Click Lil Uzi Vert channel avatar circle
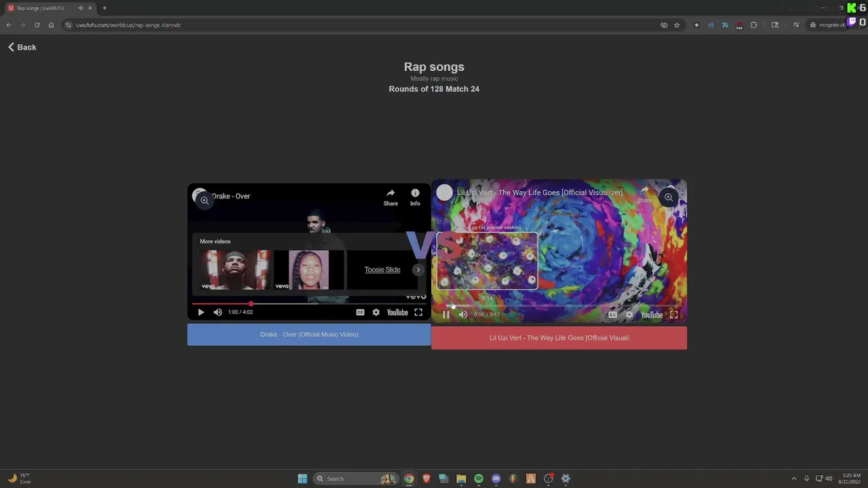 pos(444,192)
